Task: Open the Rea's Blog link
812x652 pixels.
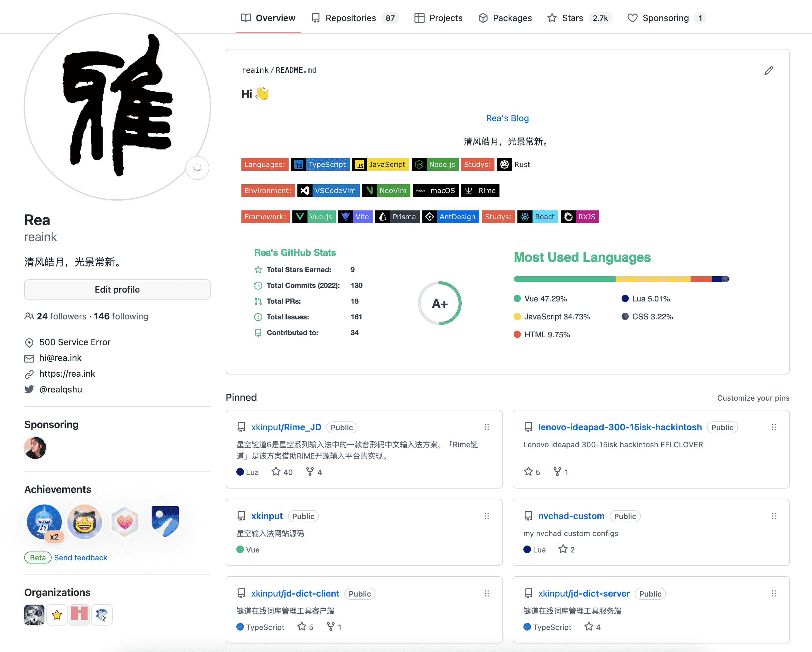Action: [507, 118]
